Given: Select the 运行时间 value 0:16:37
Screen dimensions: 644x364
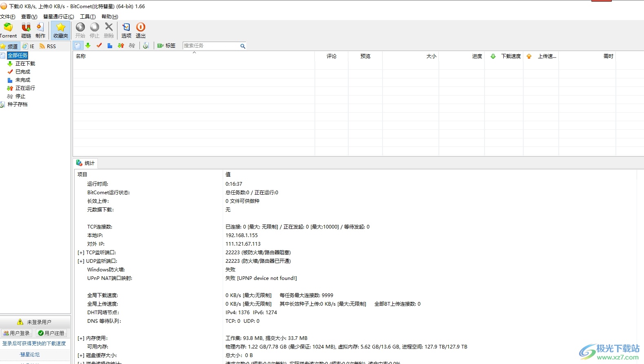Looking at the screenshot, I should pyautogui.click(x=234, y=184).
